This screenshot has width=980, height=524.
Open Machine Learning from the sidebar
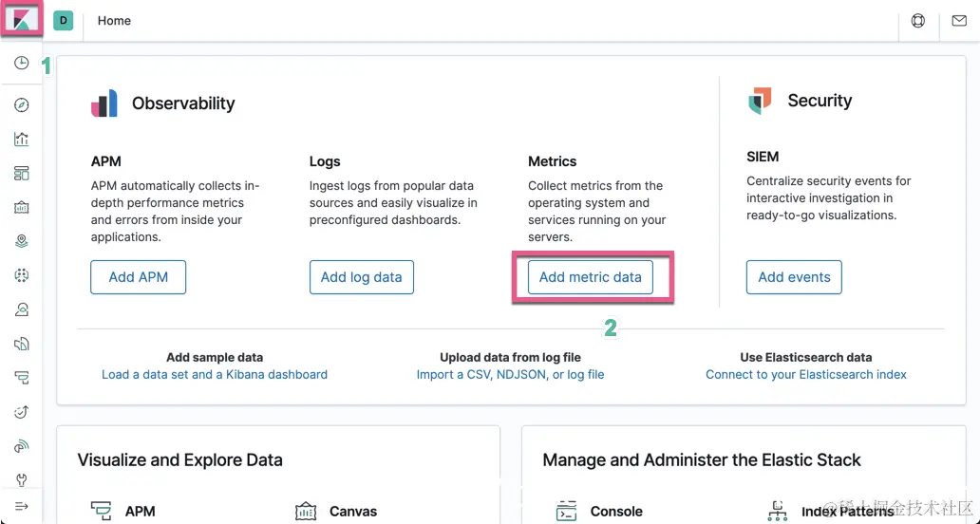[21, 275]
